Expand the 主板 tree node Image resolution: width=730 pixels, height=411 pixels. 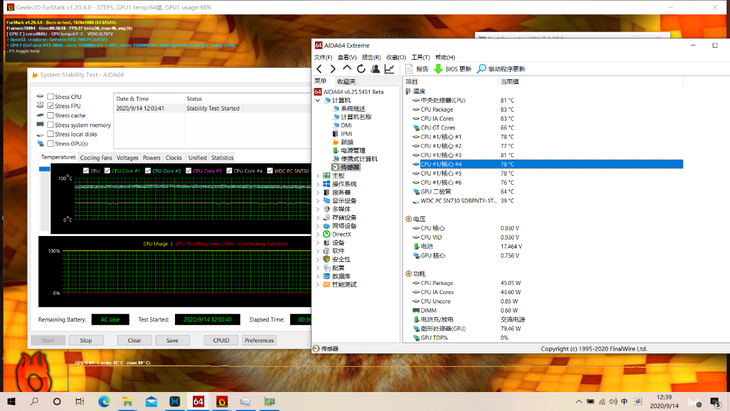[319, 175]
